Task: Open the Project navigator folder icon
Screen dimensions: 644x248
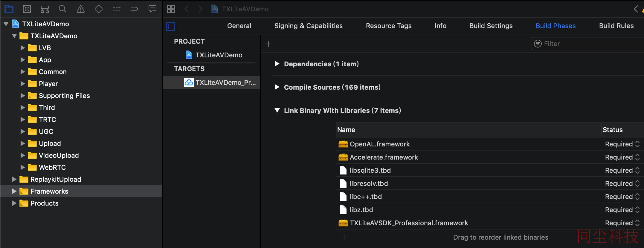Action: (9, 9)
